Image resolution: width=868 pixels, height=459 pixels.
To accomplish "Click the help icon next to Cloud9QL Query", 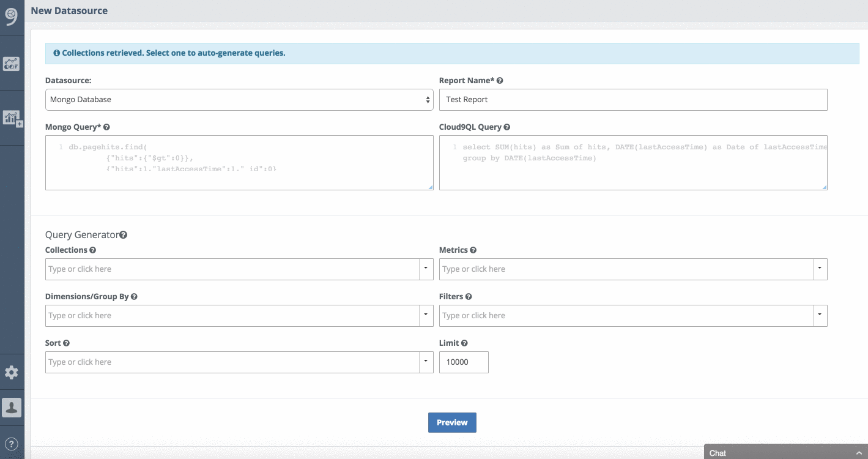I will point(507,127).
